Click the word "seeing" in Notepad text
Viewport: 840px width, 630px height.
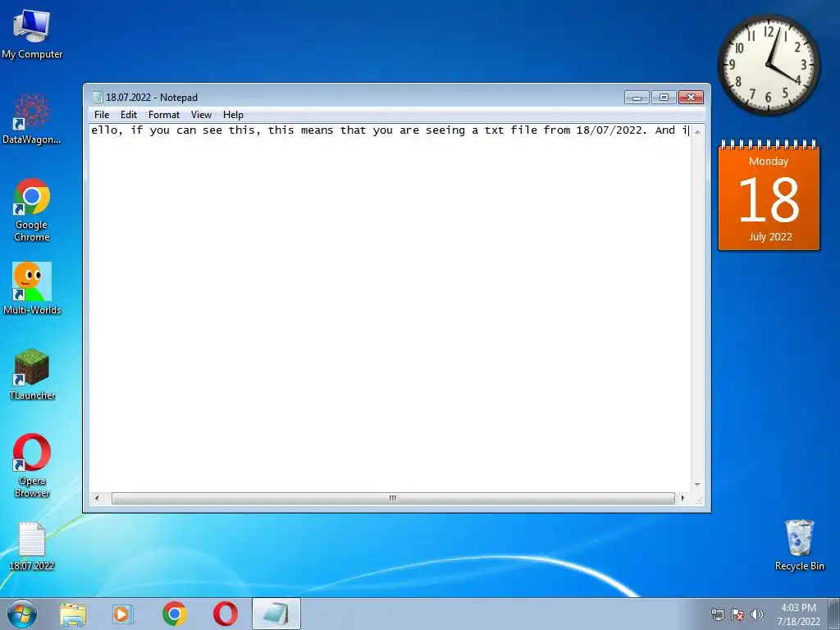(445, 130)
